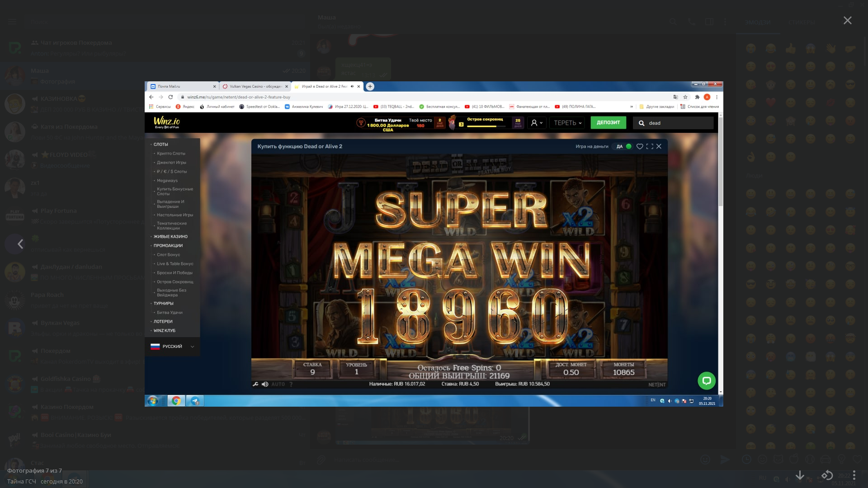This screenshot has width=868, height=488.
Task: Go to the previous photo in viewer
Action: pyautogui.click(x=20, y=244)
